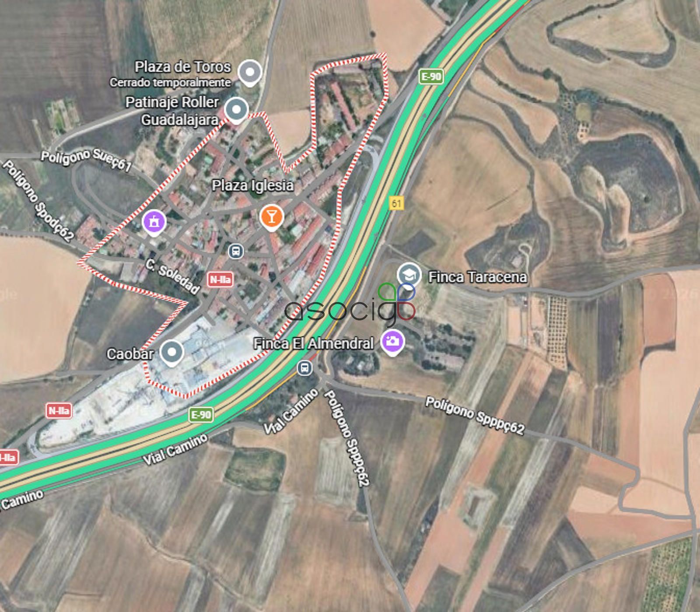Image resolution: width=700 pixels, height=612 pixels.
Task: Click the Caobar location pin
Action: (171, 353)
